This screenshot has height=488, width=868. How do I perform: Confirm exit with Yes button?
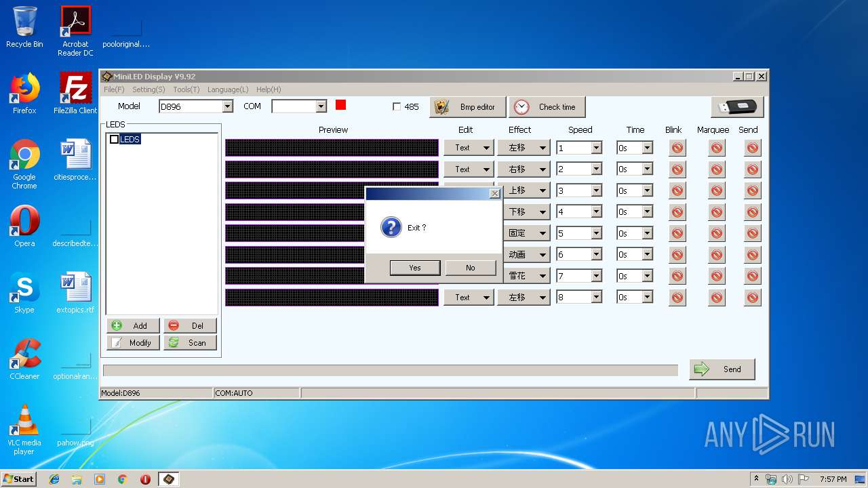point(415,268)
